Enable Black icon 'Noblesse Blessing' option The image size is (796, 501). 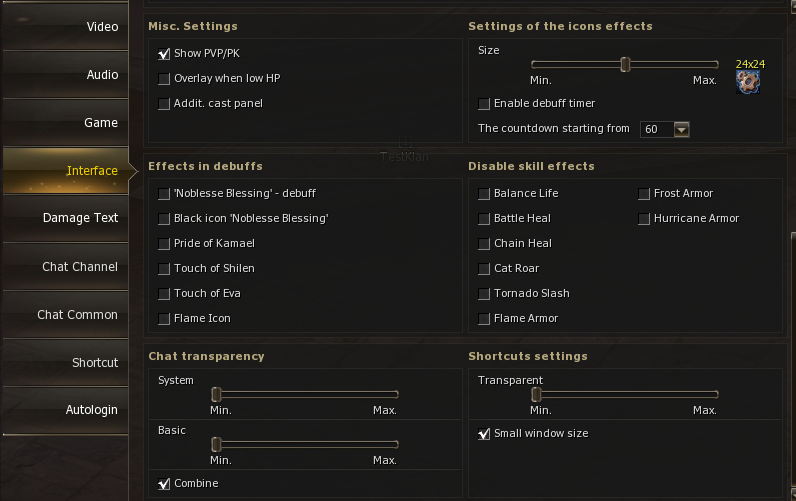(x=164, y=219)
